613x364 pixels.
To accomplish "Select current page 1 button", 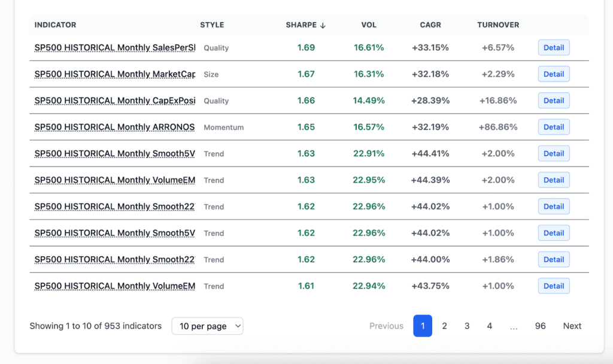I will point(423,326).
